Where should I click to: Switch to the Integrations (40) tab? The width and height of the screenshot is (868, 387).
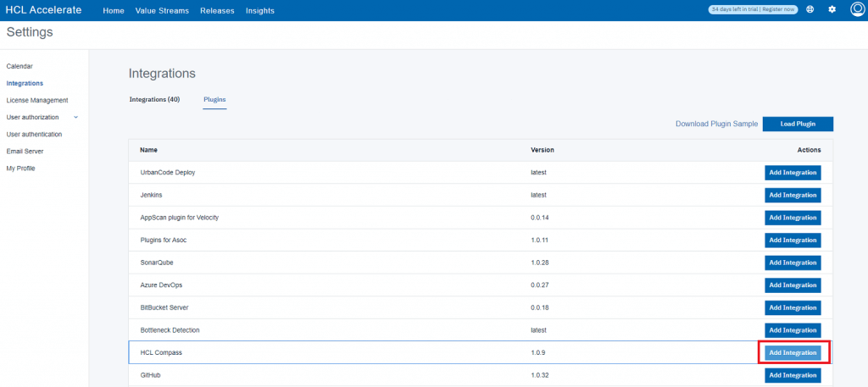[x=154, y=100]
